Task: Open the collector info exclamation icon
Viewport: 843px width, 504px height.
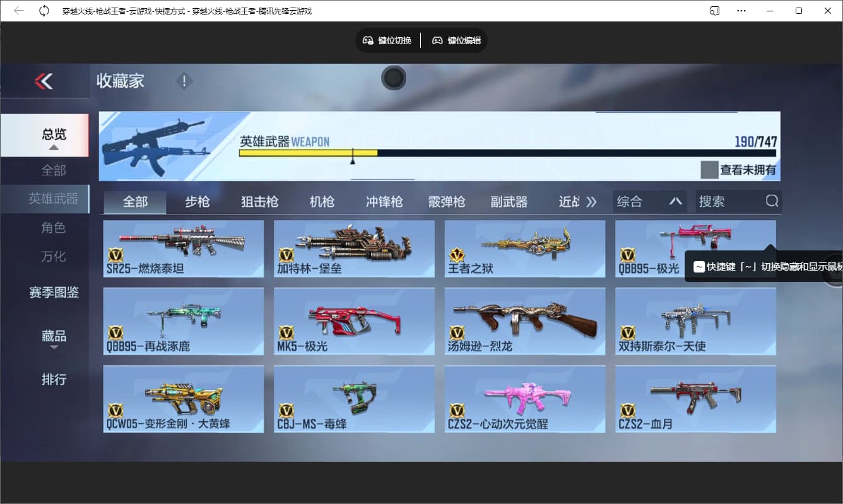Action: pos(184,81)
